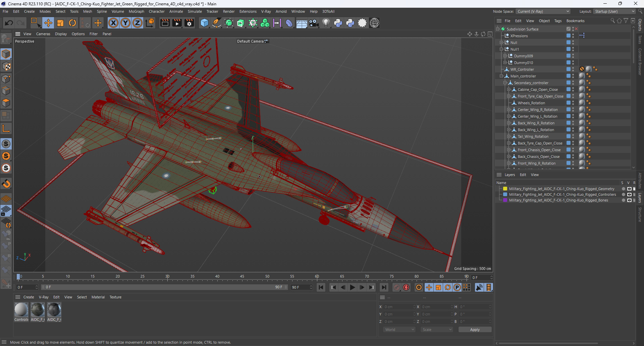Go to end of timeline
Image resolution: width=644 pixels, height=346 pixels.
[384, 287]
